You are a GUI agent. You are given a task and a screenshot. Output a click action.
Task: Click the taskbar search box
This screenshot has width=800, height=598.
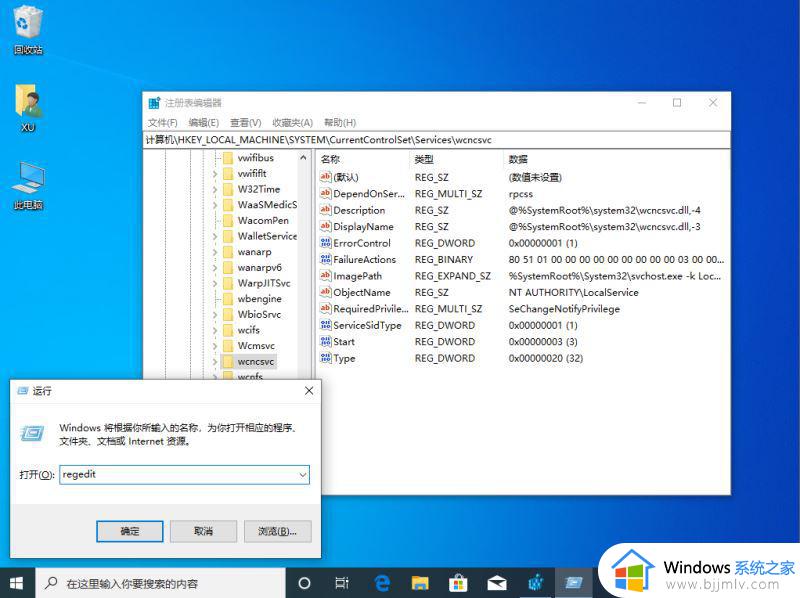pyautogui.click(x=160, y=583)
